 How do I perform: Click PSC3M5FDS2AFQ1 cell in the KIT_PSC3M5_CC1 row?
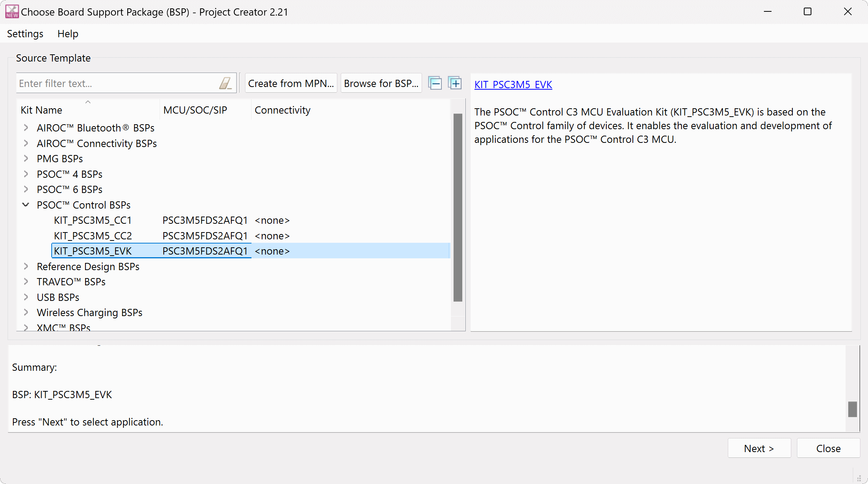205,220
